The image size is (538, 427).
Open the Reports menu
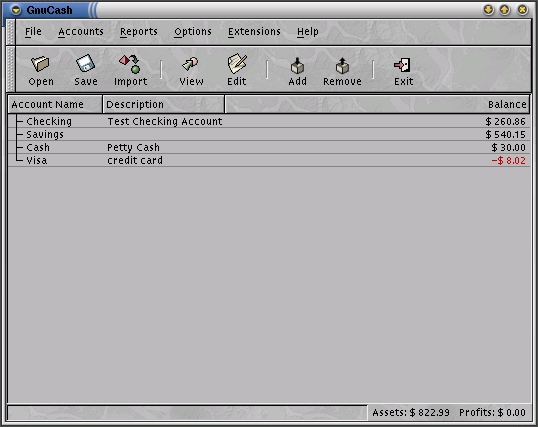point(139,32)
